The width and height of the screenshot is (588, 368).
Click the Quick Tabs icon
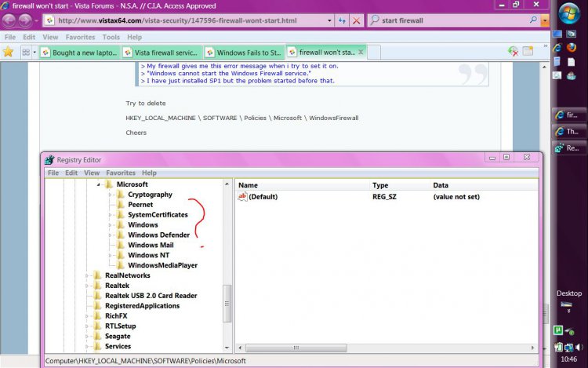(x=26, y=52)
